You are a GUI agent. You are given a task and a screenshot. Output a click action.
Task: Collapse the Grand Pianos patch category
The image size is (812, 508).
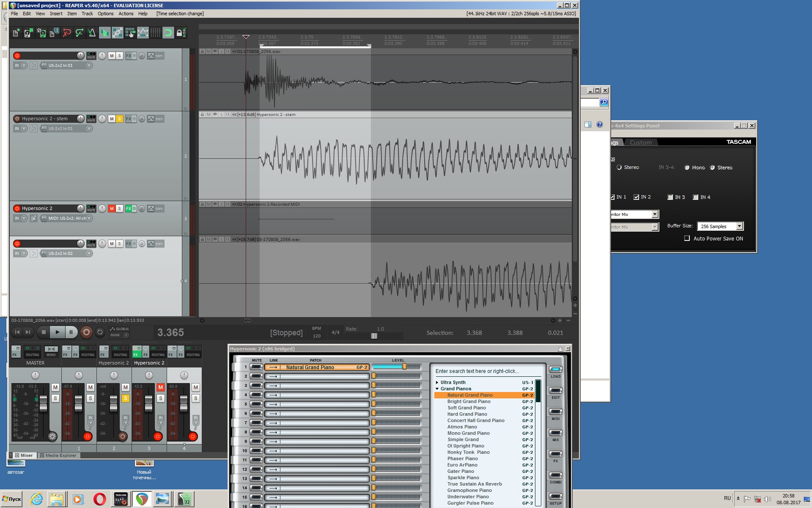[437, 389]
